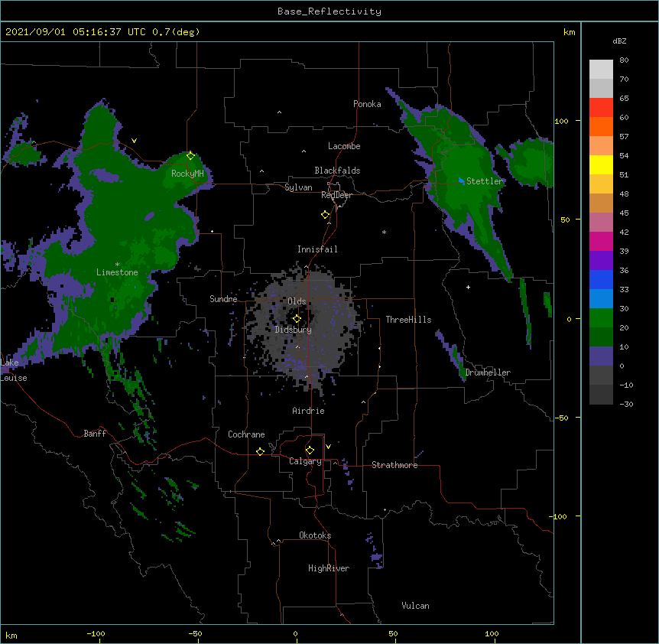
Task: Select the yellow diamond marker south of RedDeer
Action: pyautogui.click(x=325, y=215)
